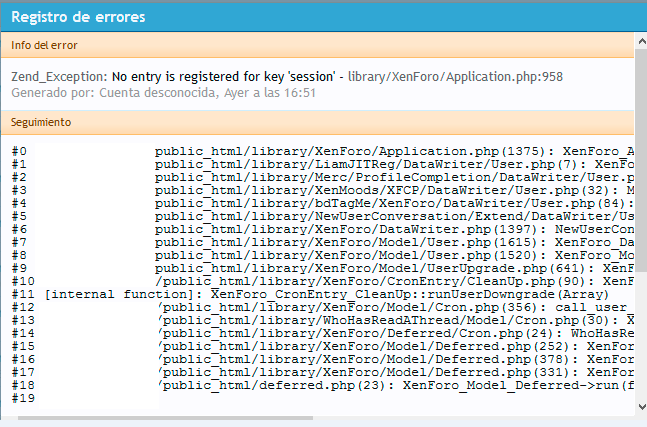647x427 pixels.
Task: Click trace line #18 deferred.php(23)
Action: (x=390, y=385)
